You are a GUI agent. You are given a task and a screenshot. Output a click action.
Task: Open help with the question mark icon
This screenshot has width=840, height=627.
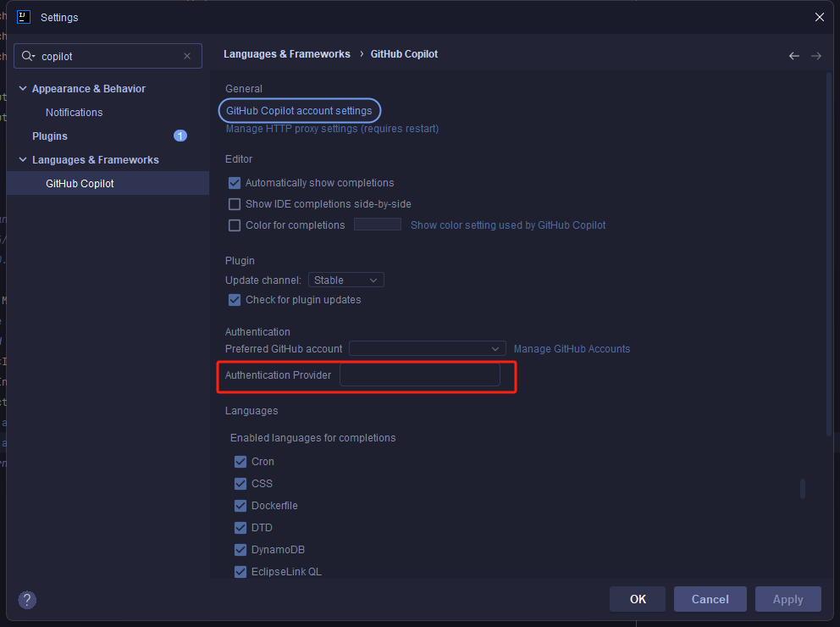[27, 600]
